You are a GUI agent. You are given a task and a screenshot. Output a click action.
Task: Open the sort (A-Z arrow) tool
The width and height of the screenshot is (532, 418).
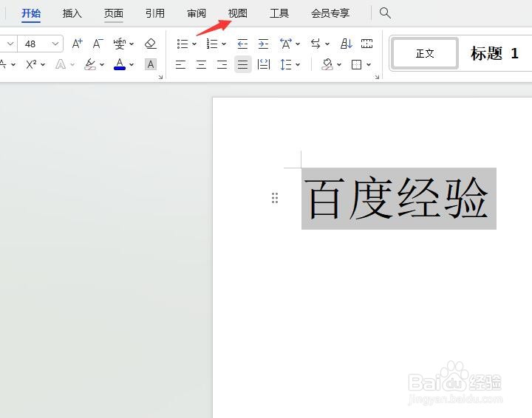347,44
